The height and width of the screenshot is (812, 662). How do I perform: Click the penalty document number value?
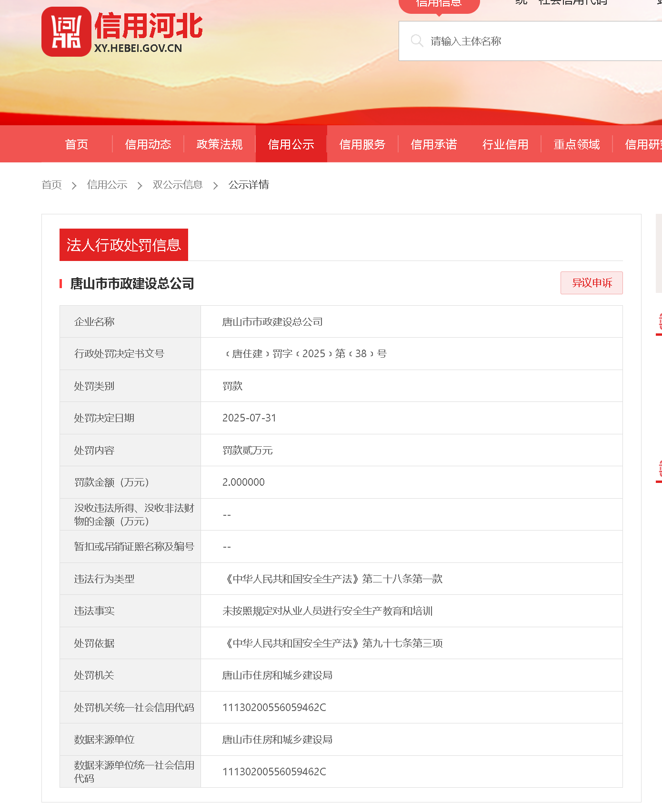tap(305, 354)
